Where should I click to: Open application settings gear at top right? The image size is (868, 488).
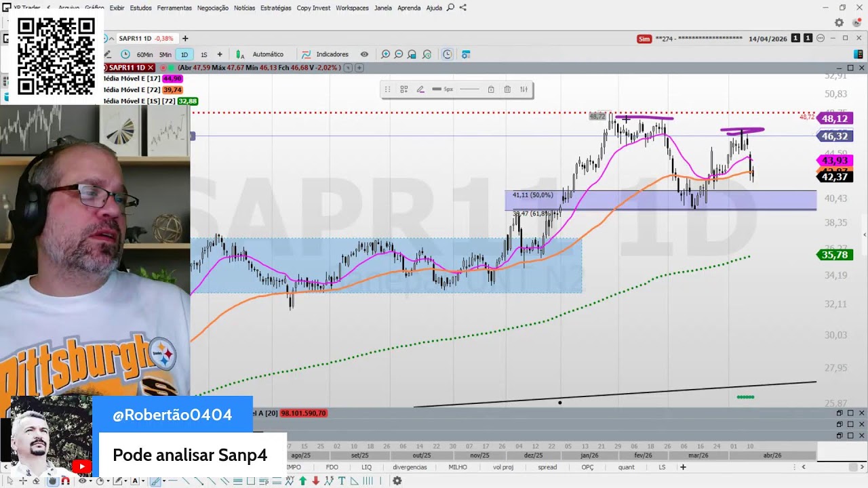click(x=839, y=22)
